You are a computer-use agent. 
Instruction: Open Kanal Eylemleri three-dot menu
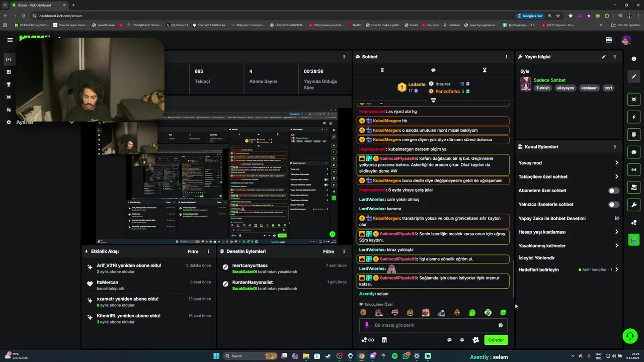pyautogui.click(x=614, y=147)
